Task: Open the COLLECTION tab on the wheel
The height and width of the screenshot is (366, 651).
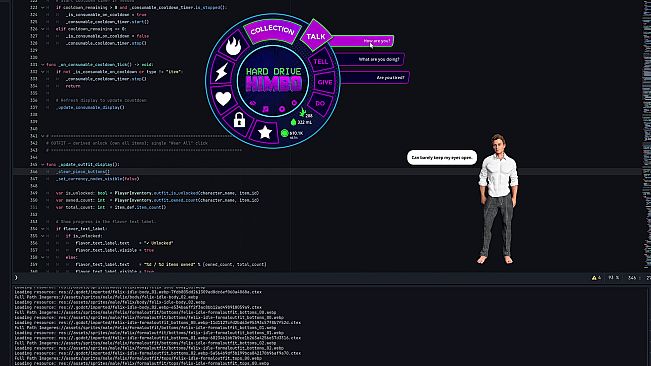Action: [272, 30]
